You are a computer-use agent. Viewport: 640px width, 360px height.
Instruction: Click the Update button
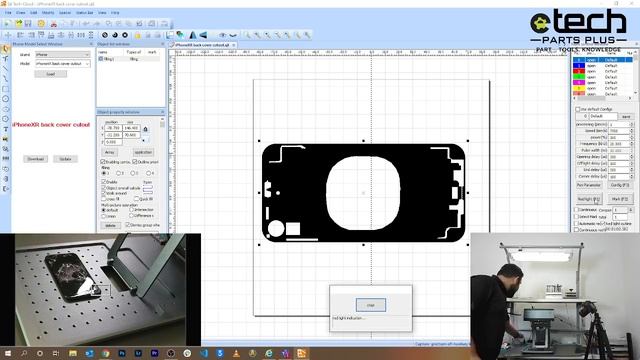point(65,159)
